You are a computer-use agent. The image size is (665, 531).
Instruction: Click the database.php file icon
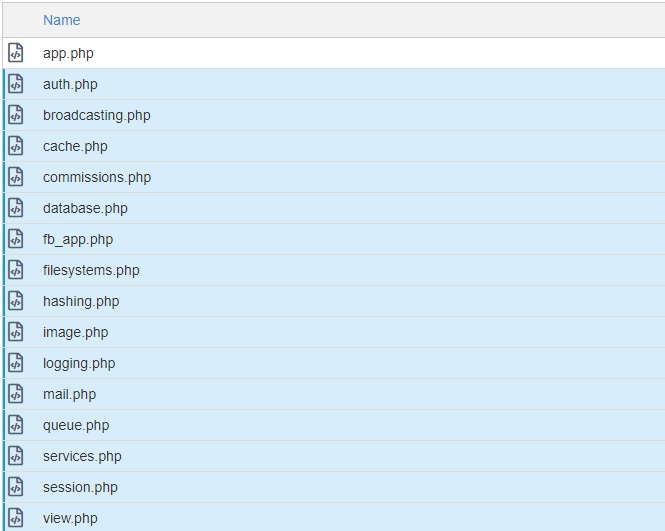[x=16, y=208]
